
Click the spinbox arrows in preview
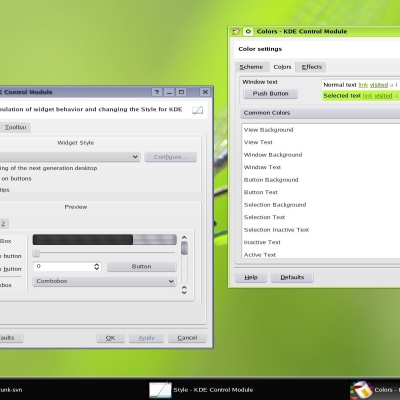[97, 266]
